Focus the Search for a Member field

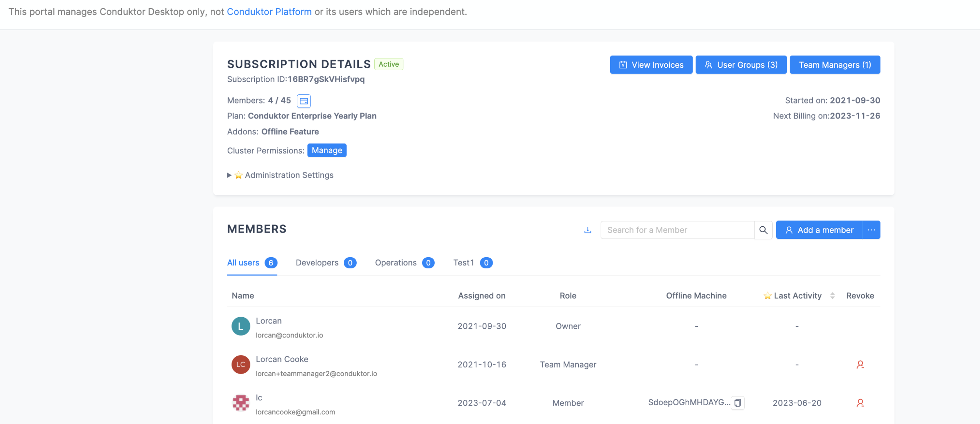pyautogui.click(x=677, y=230)
